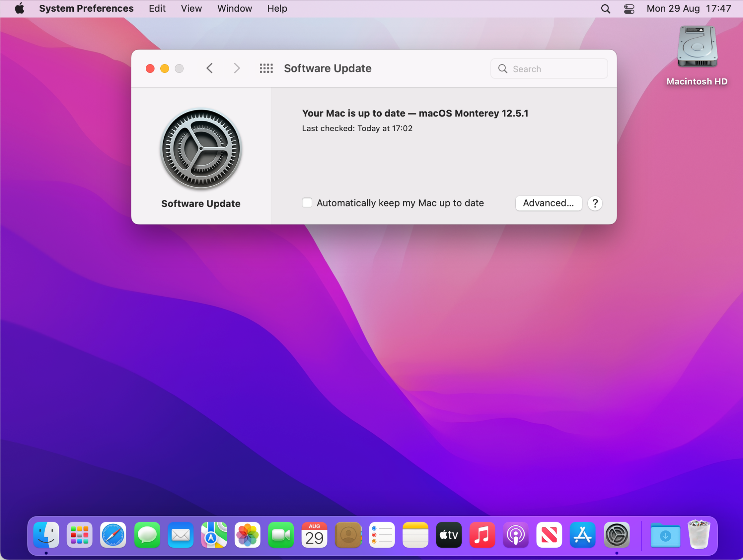
Task: Open Music app in the Dock
Action: tap(483, 535)
